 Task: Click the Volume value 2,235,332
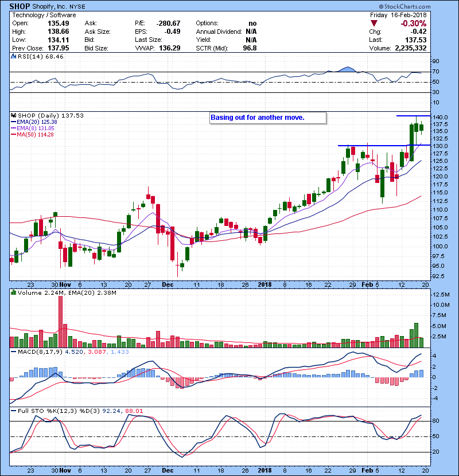pos(411,48)
